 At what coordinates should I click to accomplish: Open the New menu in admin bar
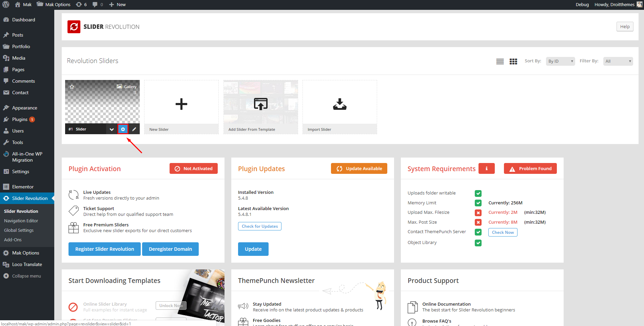pos(117,4)
